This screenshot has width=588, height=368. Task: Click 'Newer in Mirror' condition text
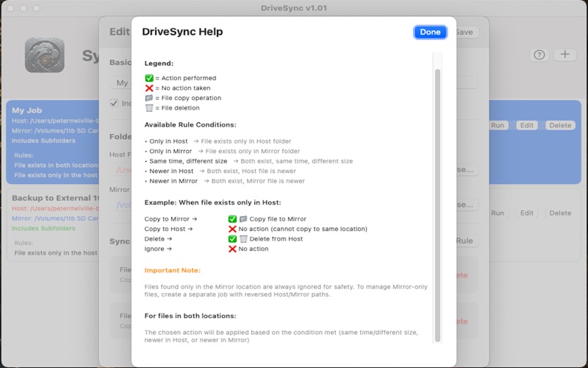click(x=173, y=181)
